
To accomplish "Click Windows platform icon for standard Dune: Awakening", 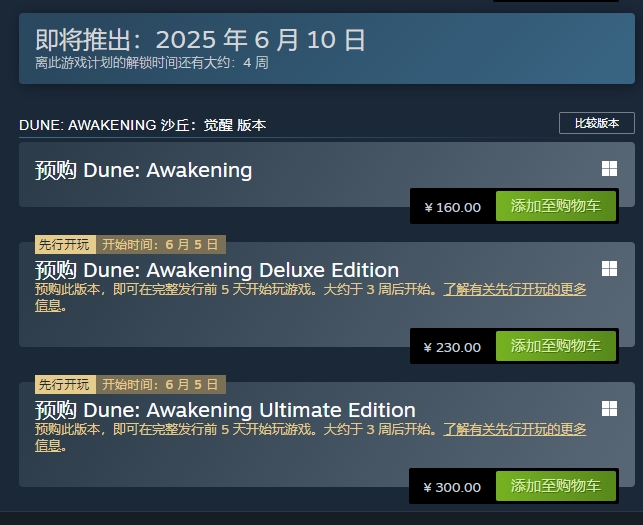I will (x=609, y=169).
